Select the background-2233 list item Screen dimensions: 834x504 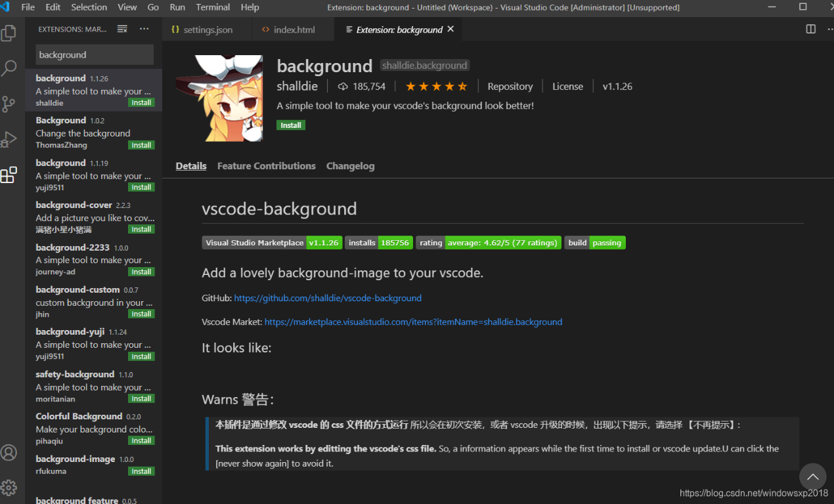click(x=93, y=259)
